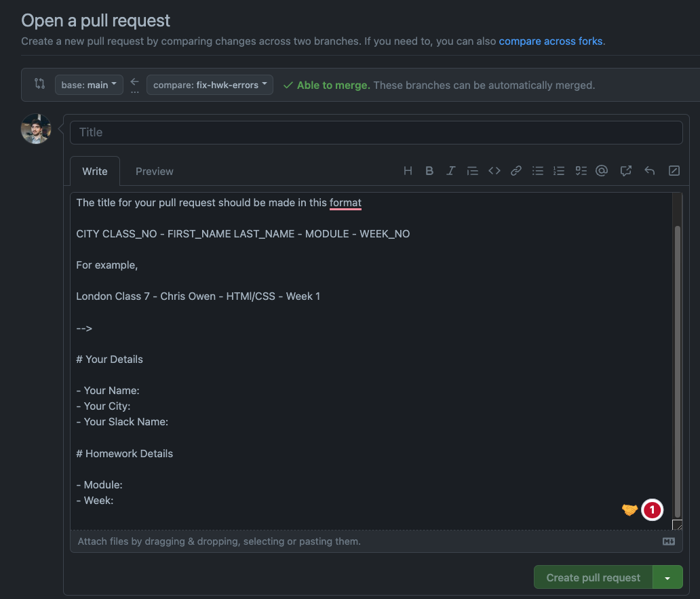Select the Write tab

tap(94, 171)
